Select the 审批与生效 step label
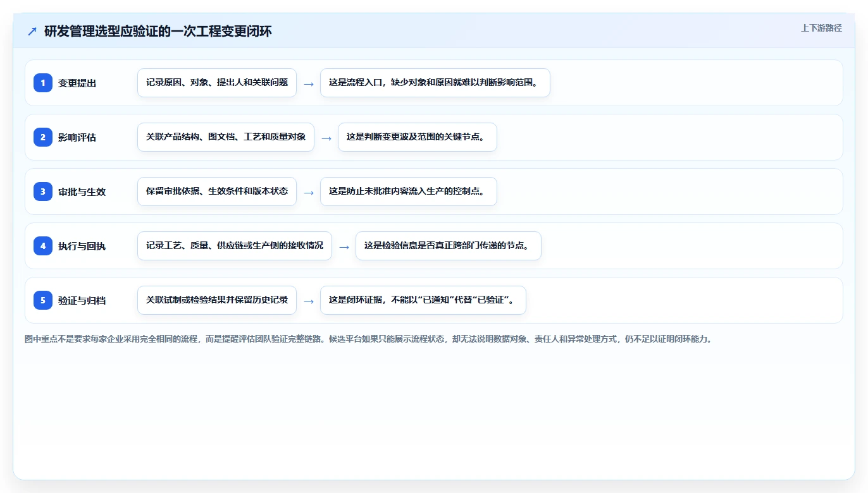Viewport: 868px width, 493px height. tap(82, 192)
